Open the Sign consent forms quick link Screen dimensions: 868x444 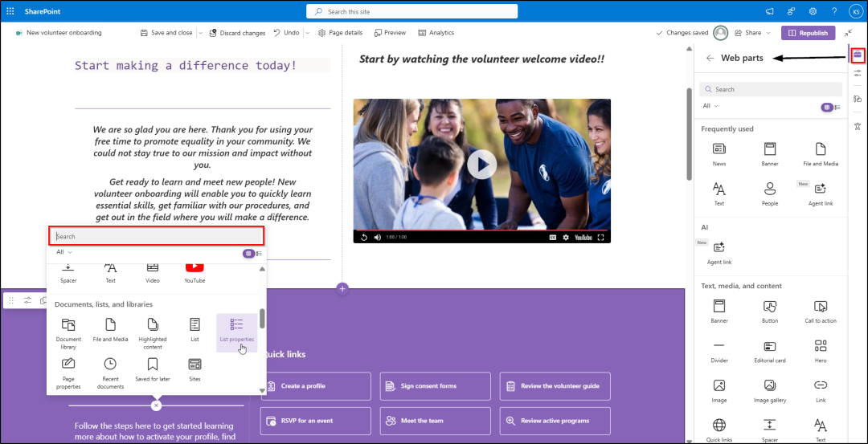[435, 386]
